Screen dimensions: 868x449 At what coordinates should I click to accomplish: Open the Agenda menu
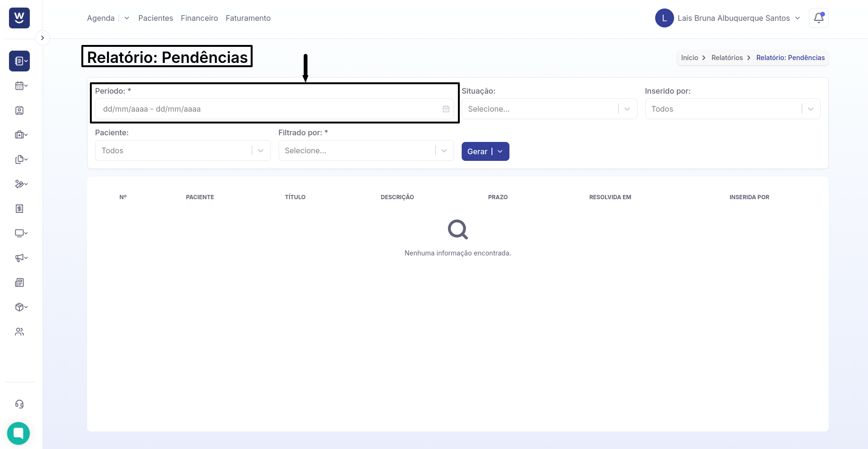coord(101,18)
